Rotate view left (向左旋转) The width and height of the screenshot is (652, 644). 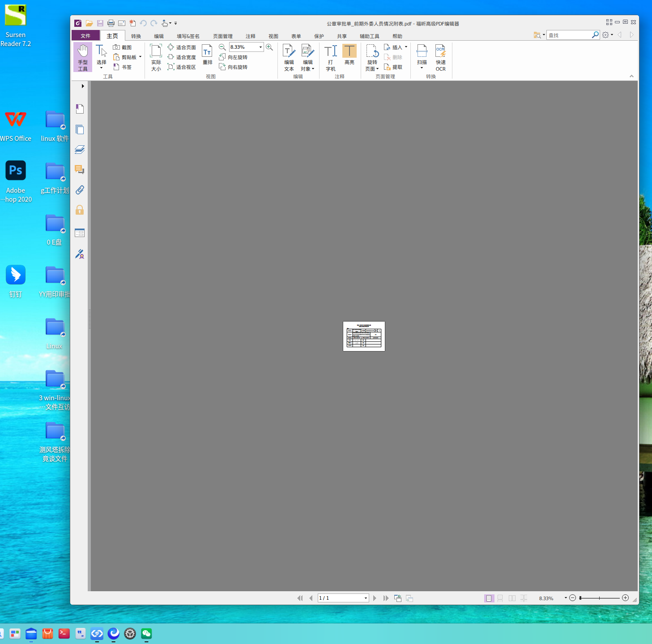[x=233, y=57]
